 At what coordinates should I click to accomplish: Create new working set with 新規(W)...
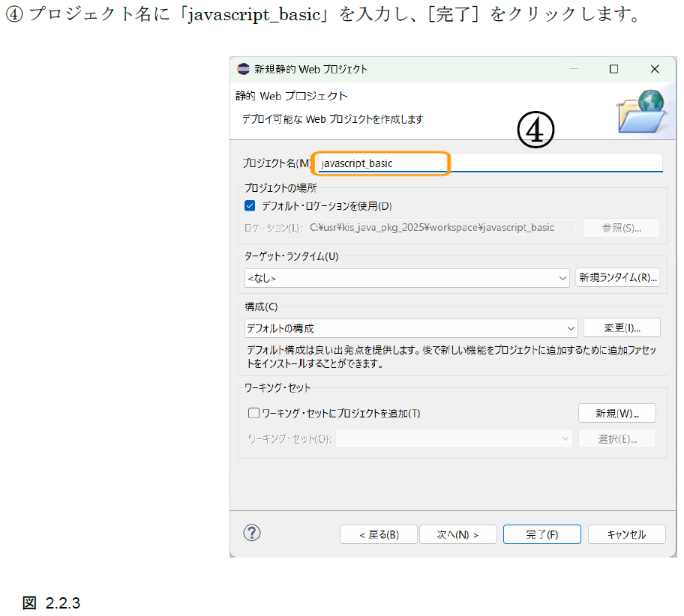617,413
